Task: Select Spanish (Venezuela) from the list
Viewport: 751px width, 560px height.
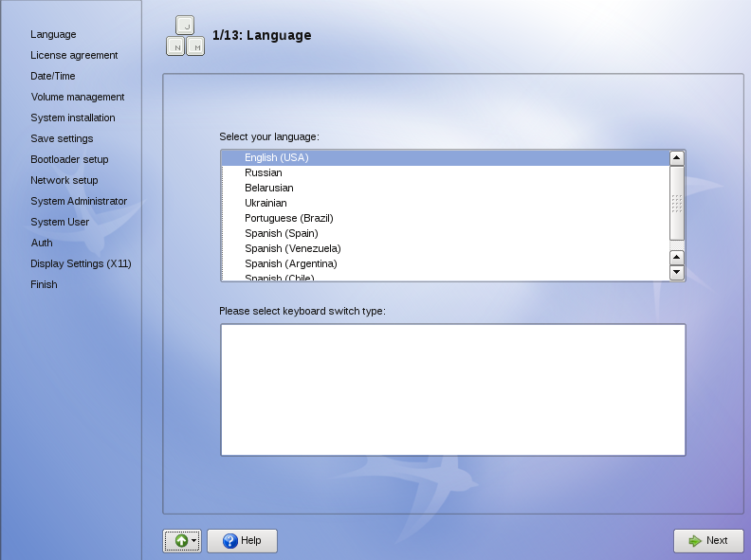Action: [292, 248]
